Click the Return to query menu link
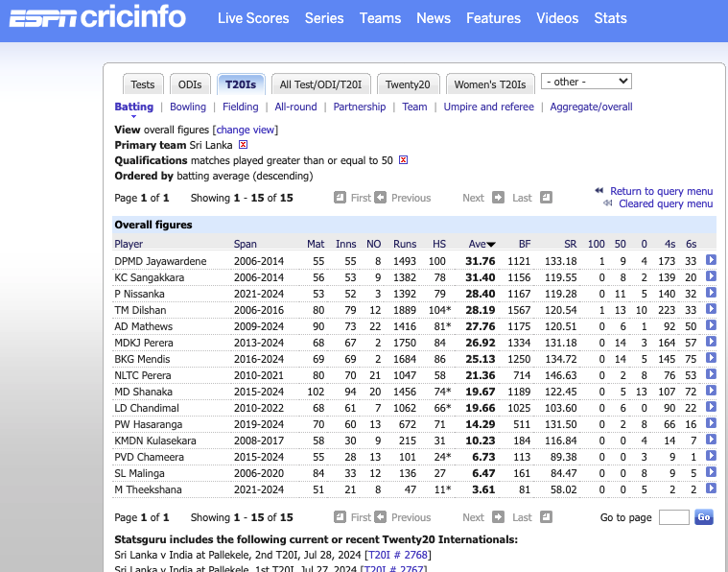Screen dimensions: 728x572 click(x=661, y=191)
